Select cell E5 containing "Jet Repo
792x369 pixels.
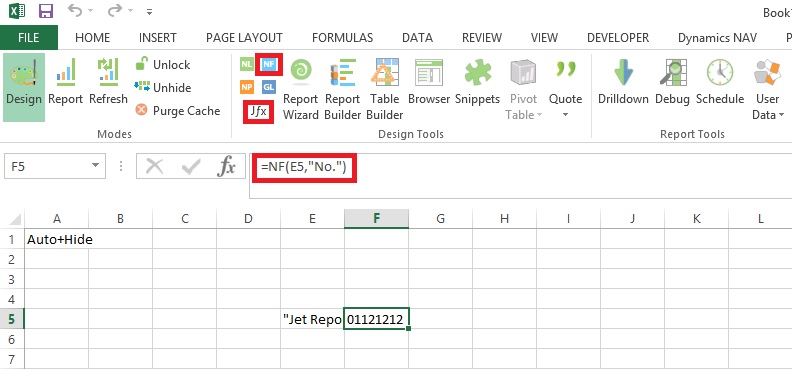click(x=312, y=319)
